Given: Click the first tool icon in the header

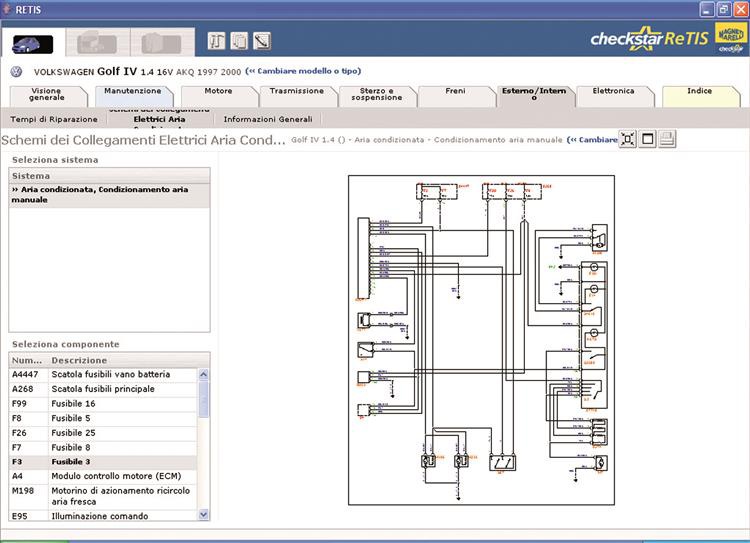Looking at the screenshot, I should click(217, 41).
